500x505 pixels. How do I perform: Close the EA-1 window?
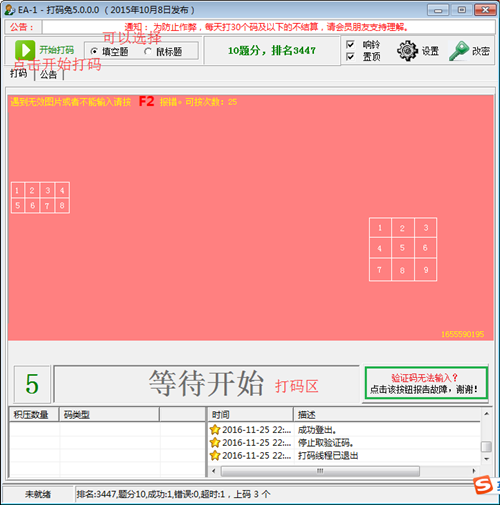point(485,10)
